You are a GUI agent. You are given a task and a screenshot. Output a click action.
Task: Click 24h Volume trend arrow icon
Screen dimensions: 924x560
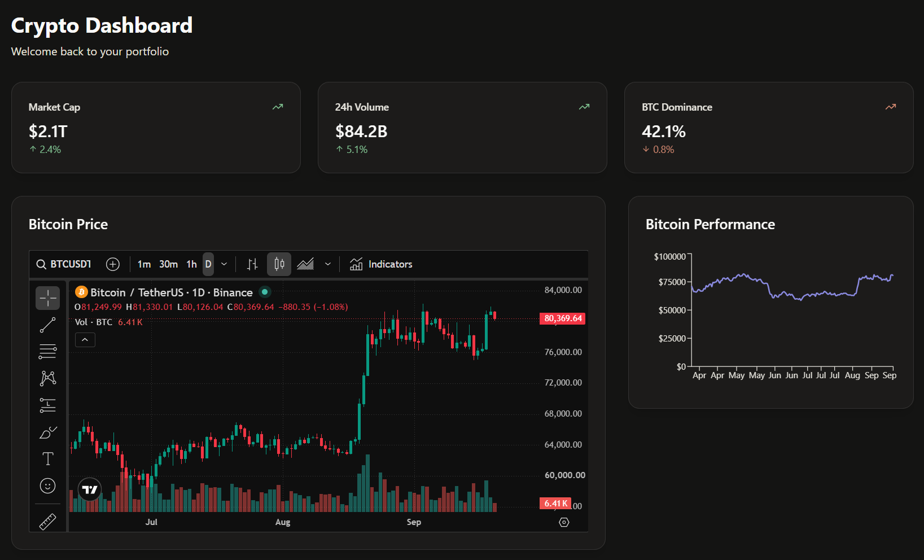(584, 107)
